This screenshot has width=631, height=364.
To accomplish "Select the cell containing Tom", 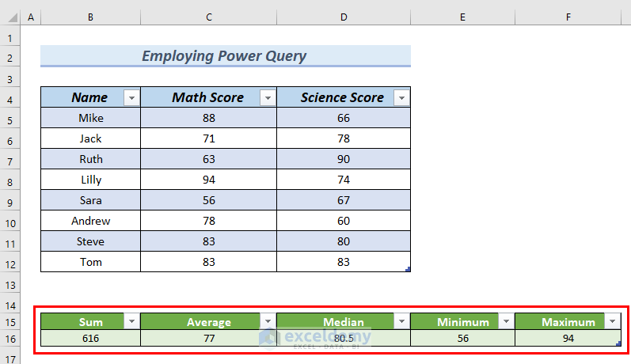I will [90, 262].
